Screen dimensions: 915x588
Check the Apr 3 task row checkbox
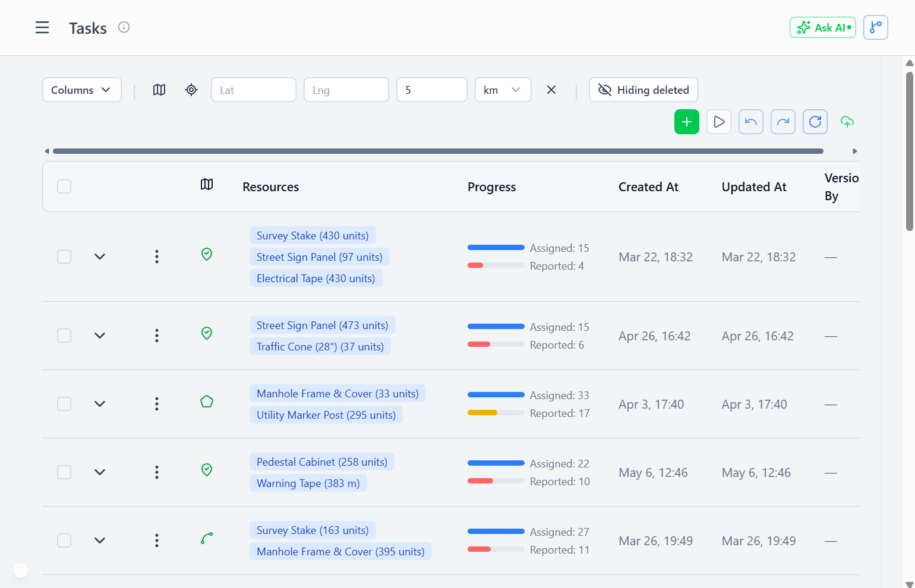[64, 404]
